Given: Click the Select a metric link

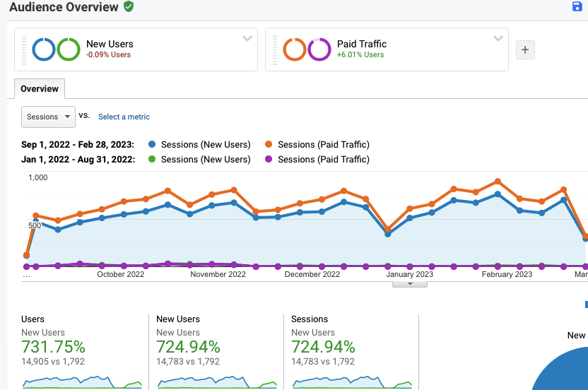Looking at the screenshot, I should pos(124,117).
